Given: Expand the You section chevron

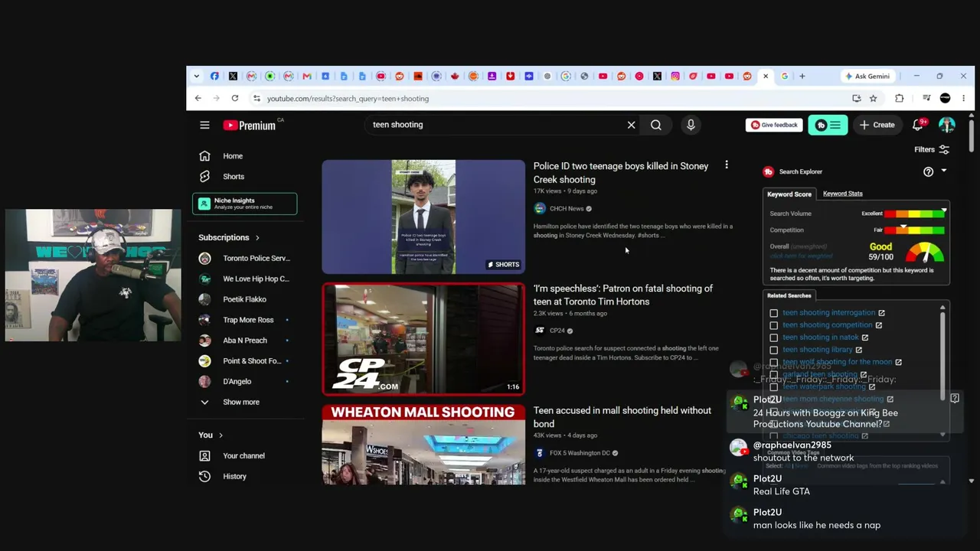Looking at the screenshot, I should [x=220, y=435].
